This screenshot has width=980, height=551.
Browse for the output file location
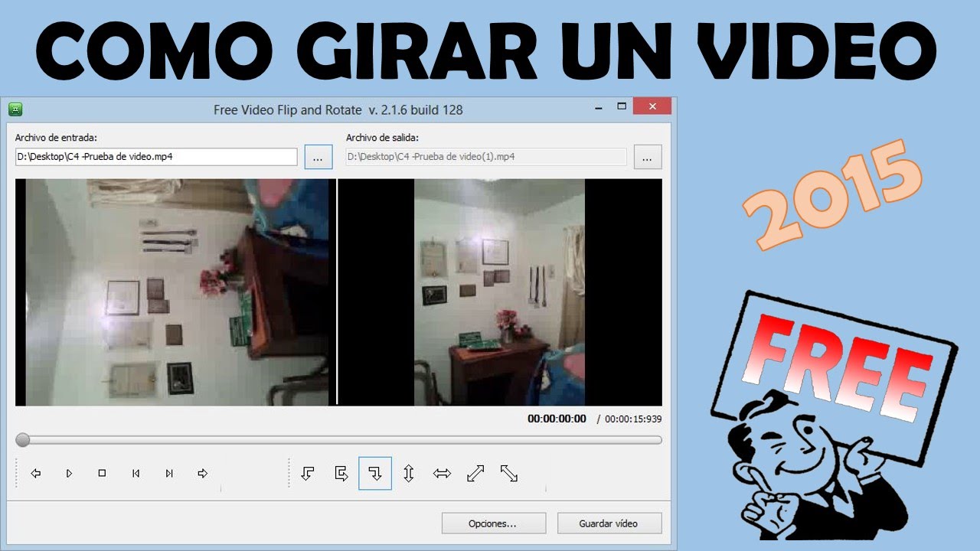(648, 158)
